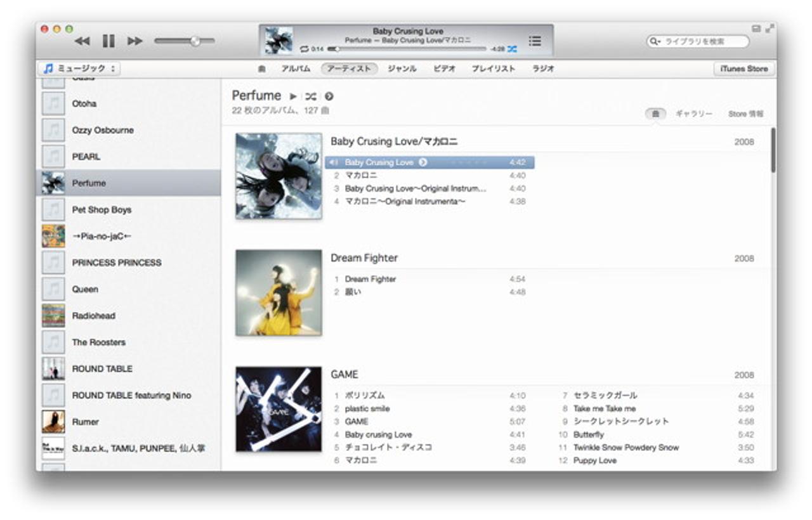Adjust the volume slider
Image resolution: width=812 pixels, height=520 pixels.
[195, 41]
